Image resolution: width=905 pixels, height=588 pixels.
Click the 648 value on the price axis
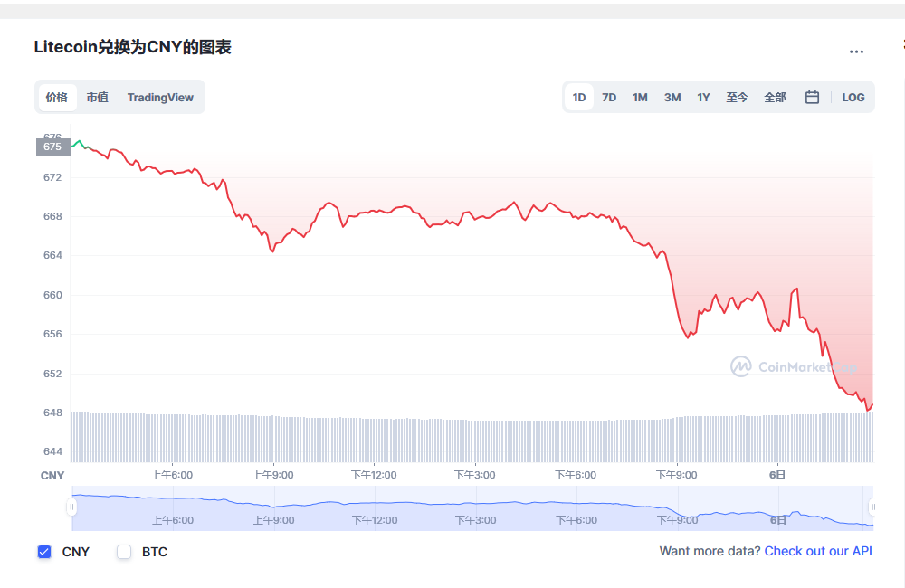pos(52,413)
